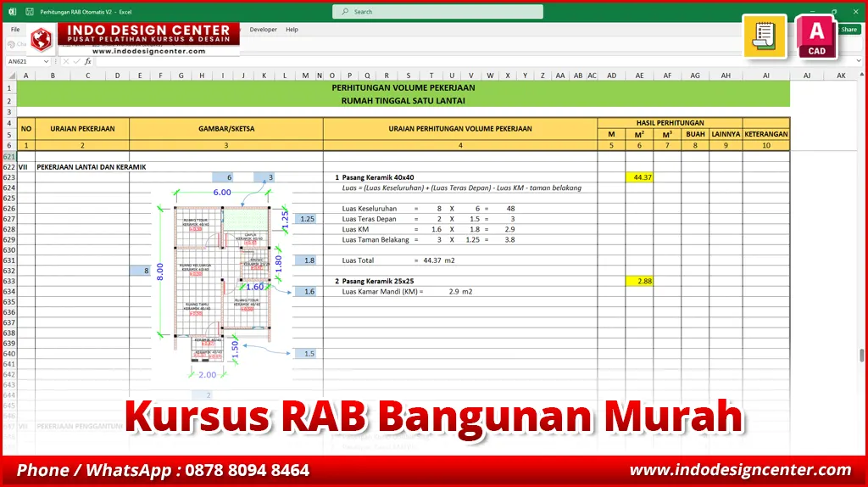This screenshot has width=868, height=487.
Task: Switch to the Developer tab
Action: click(x=263, y=30)
